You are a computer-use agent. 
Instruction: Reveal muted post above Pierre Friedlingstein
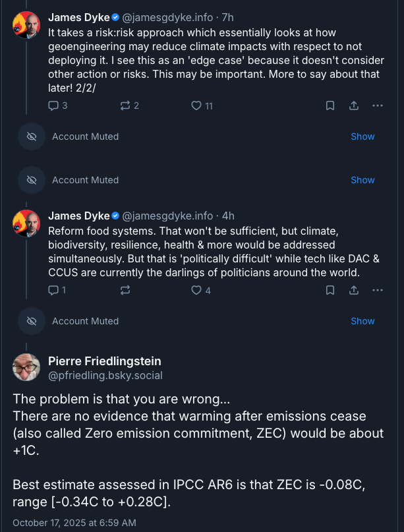coord(362,321)
